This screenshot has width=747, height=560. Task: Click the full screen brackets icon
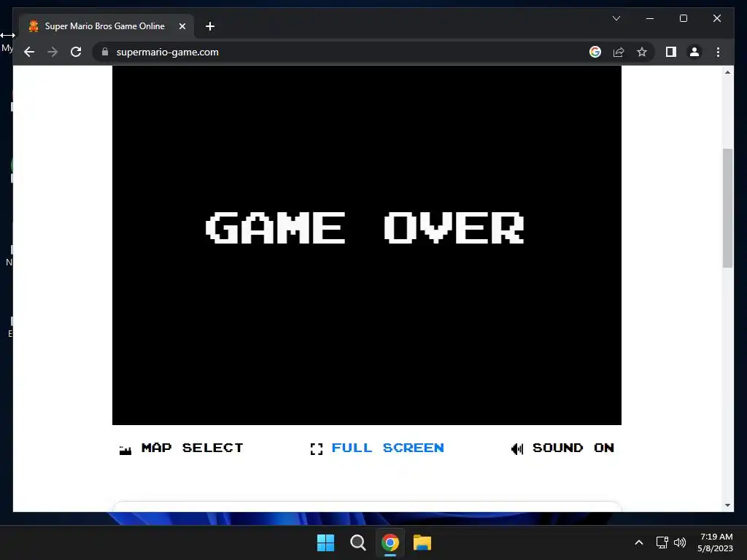point(317,449)
